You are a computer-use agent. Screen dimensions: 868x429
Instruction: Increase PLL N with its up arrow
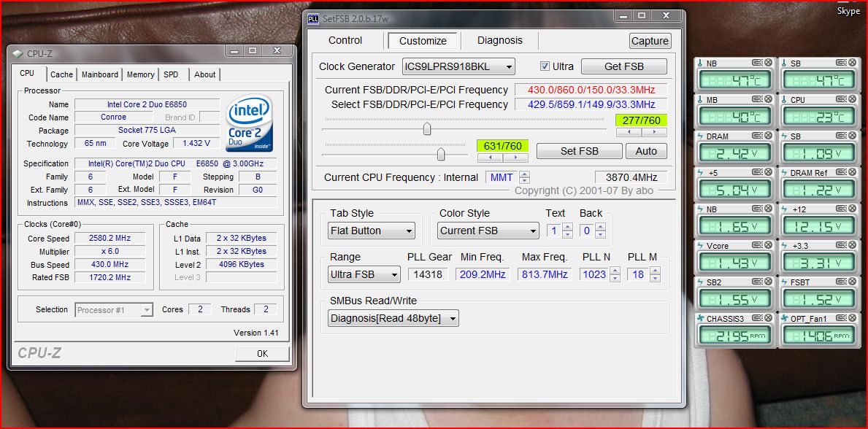coord(615,270)
